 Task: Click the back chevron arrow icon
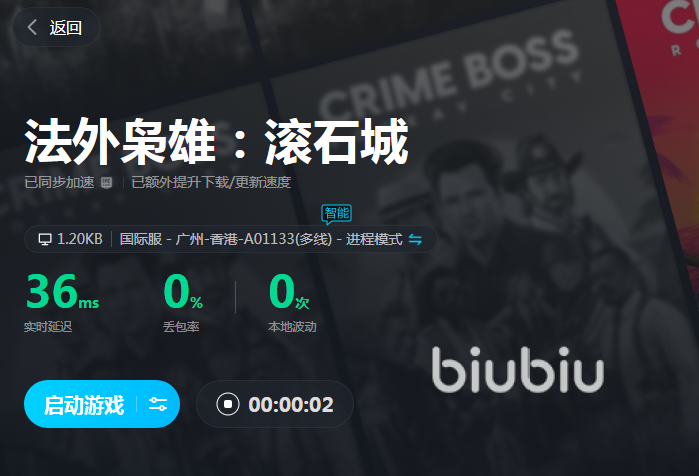(32, 27)
